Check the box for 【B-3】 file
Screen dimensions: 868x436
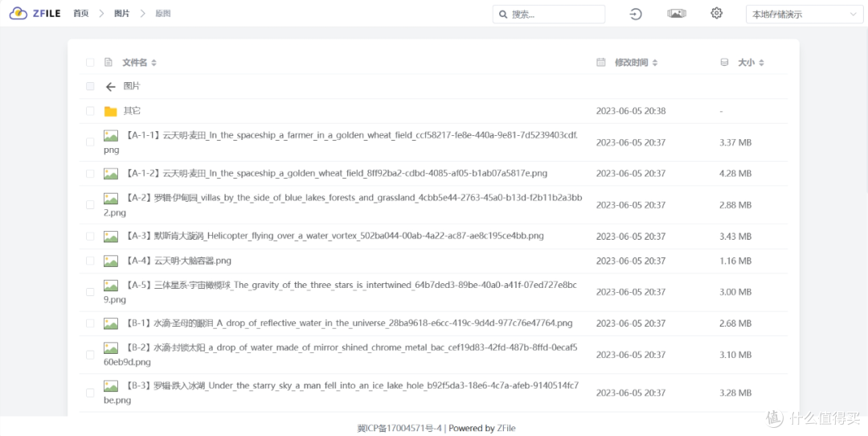click(x=90, y=393)
